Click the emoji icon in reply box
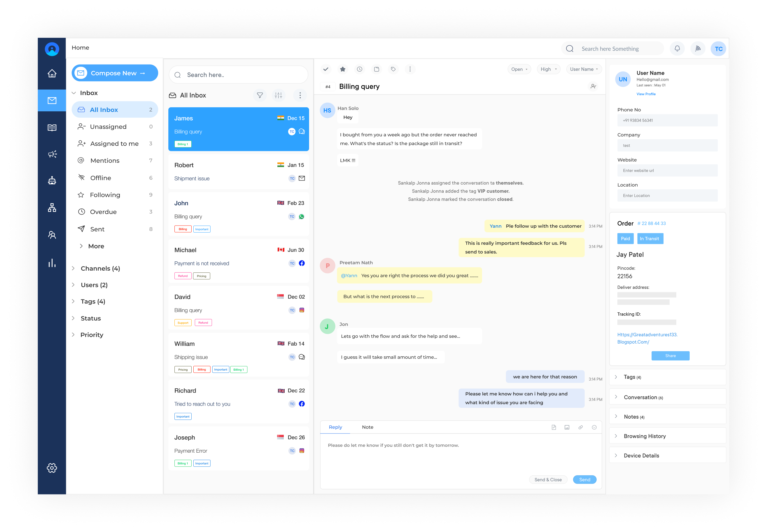 click(x=596, y=427)
